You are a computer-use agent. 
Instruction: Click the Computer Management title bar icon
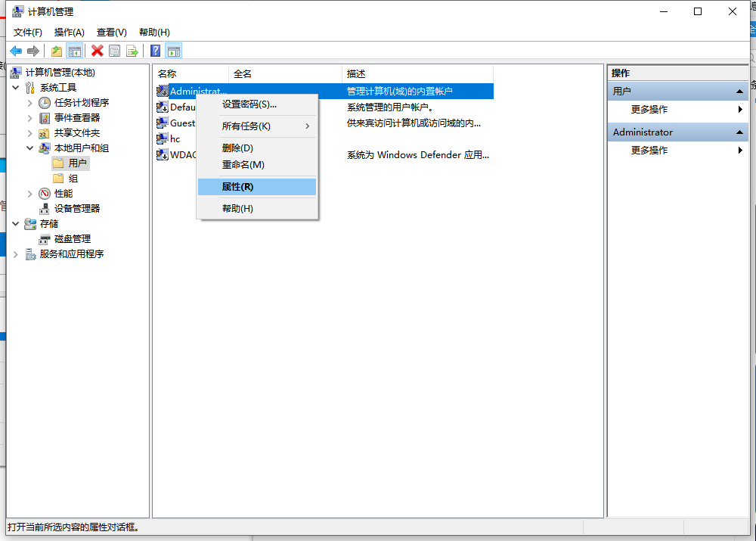[18, 11]
